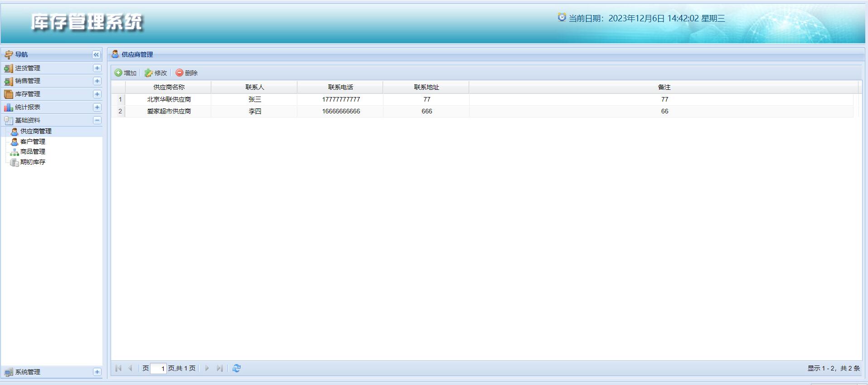Click the 销售管理 section icon
The height and width of the screenshot is (385, 868).
8,81
